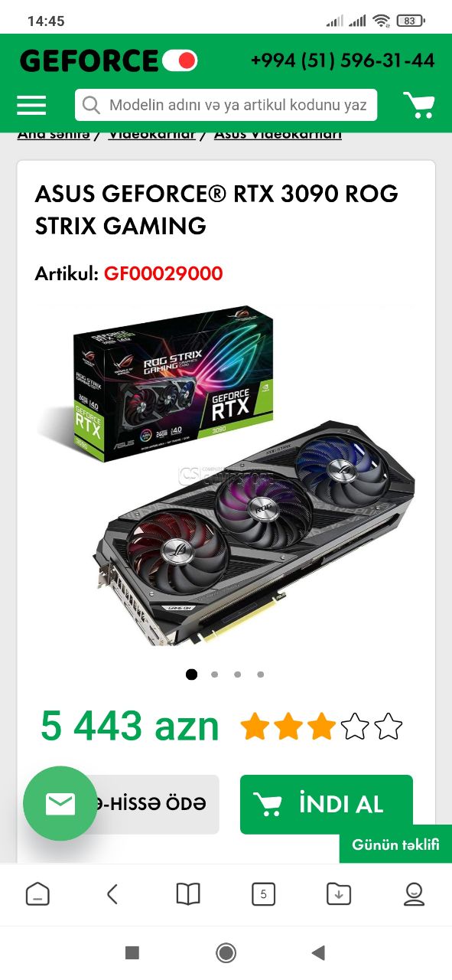Screen dimensions: 452x980
Task: Open Asus Videokartları breadcrumb link
Action: point(278,135)
